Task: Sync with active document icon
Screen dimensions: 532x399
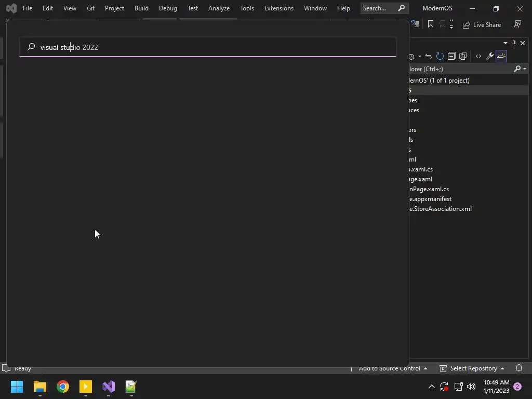Action: 429,56
